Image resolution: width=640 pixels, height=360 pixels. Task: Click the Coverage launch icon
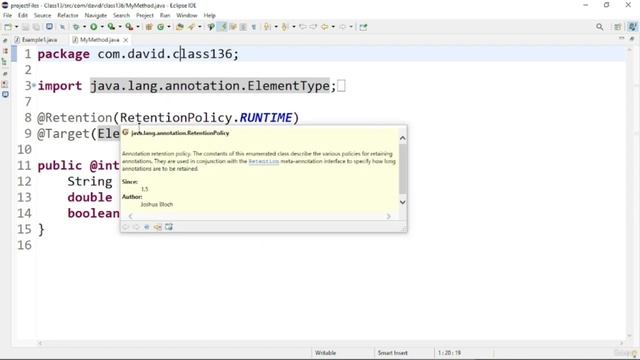[111, 27]
